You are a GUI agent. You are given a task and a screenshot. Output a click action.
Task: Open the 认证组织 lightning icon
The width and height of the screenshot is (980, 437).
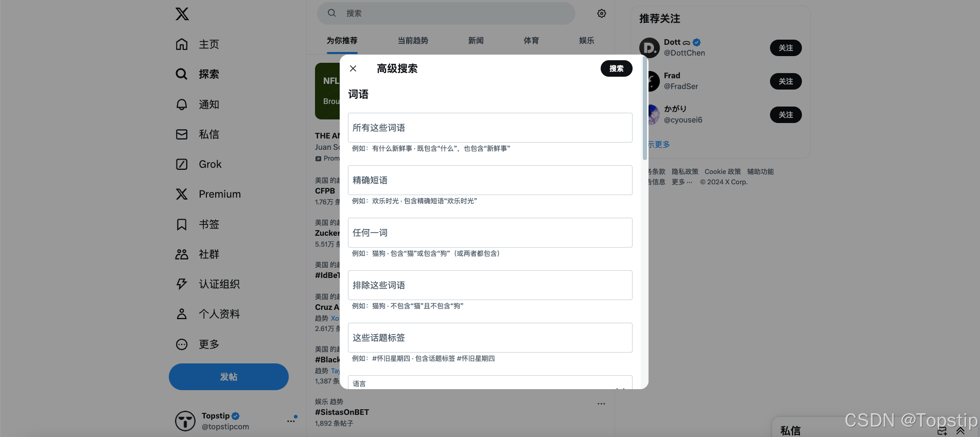pyautogui.click(x=182, y=284)
